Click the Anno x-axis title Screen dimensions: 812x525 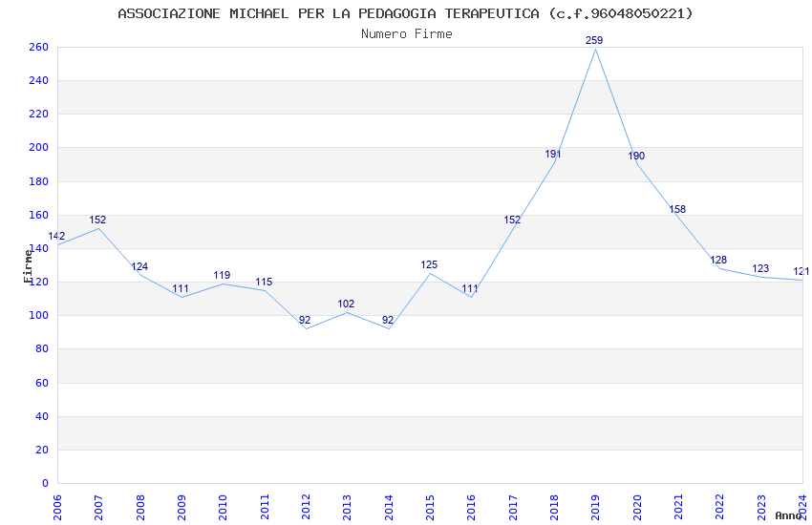coord(788,515)
